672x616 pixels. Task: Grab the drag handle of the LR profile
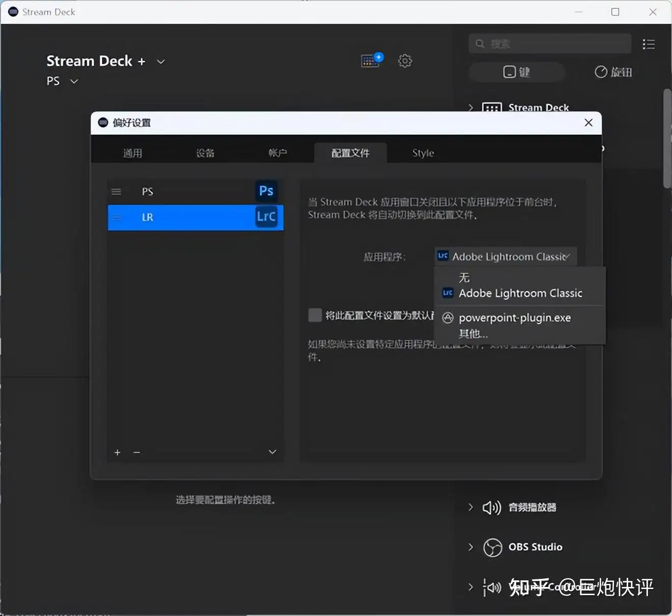point(116,217)
